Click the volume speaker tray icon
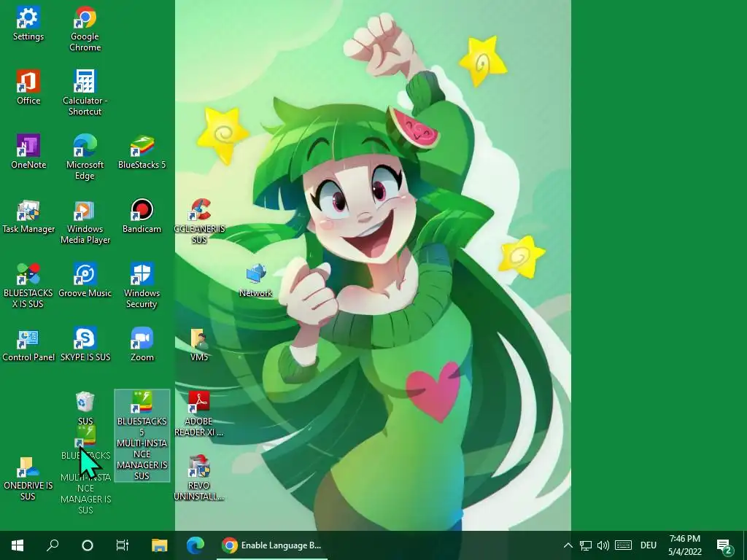This screenshot has width=747, height=560. [x=603, y=545]
